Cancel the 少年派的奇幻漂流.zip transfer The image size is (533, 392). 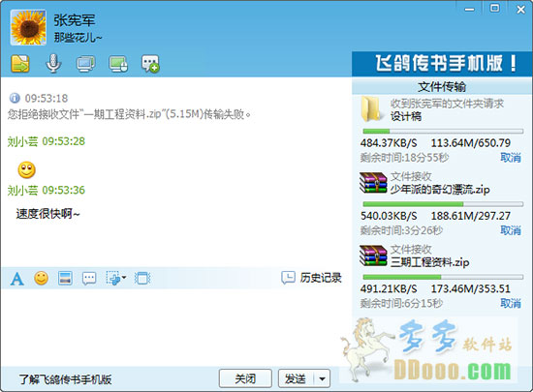(x=511, y=230)
